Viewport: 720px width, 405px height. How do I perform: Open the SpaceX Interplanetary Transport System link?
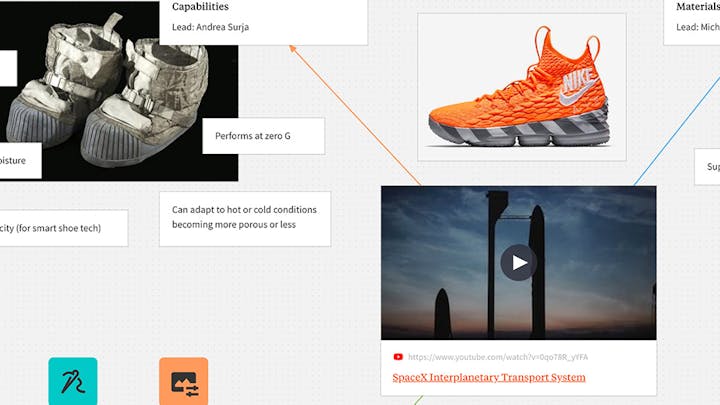489,377
